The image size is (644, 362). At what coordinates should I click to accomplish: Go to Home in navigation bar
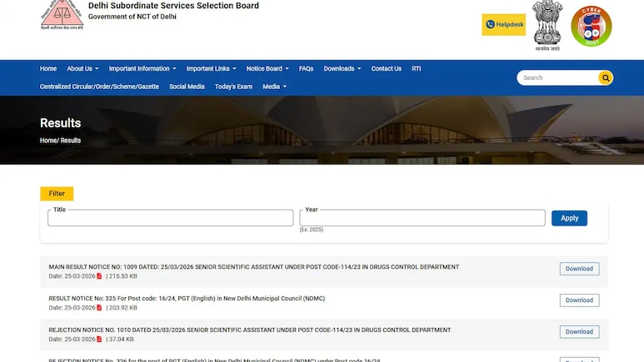click(x=48, y=68)
